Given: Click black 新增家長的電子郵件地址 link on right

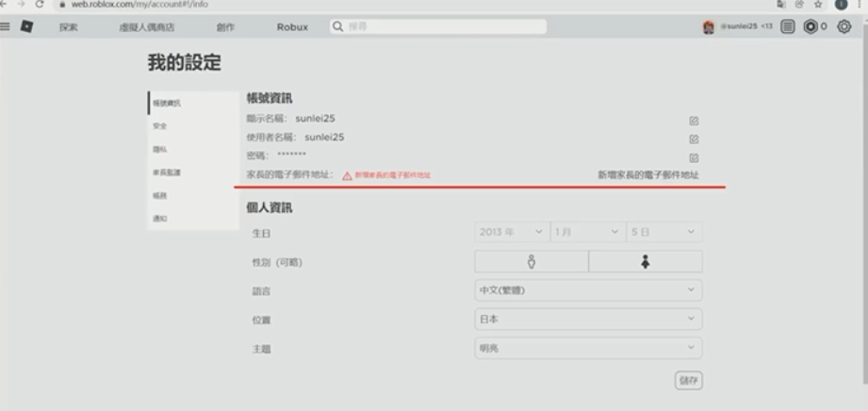Looking at the screenshot, I should click(x=648, y=175).
